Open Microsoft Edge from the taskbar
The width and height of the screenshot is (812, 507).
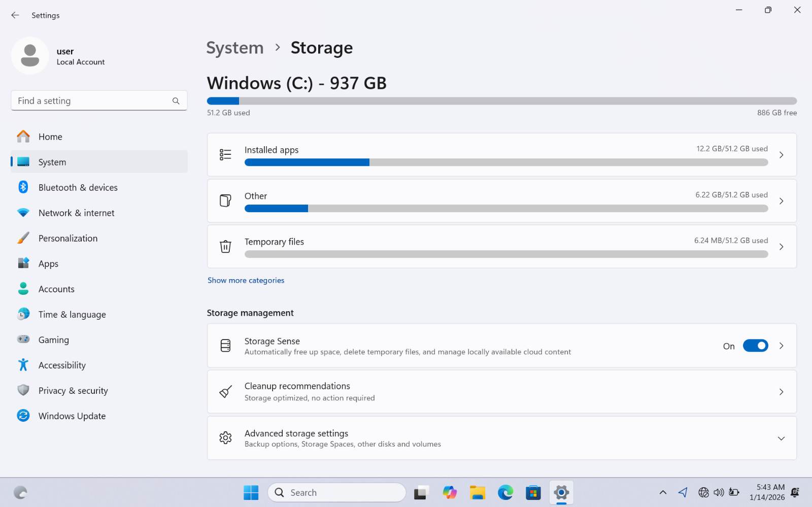pos(505,492)
